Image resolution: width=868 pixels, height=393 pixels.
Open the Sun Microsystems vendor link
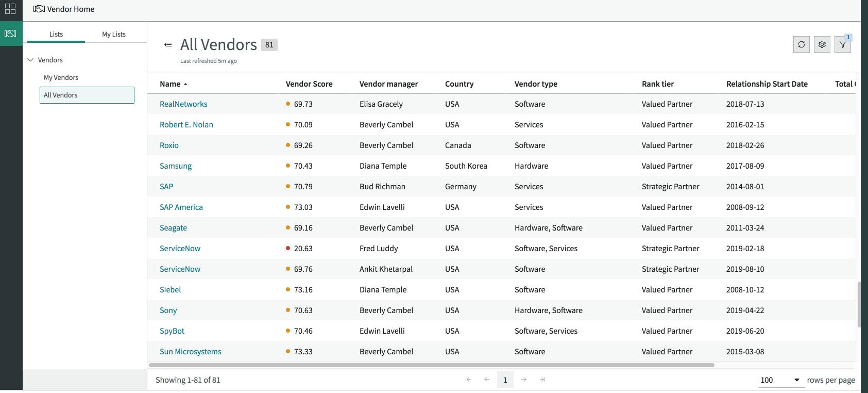tap(191, 351)
